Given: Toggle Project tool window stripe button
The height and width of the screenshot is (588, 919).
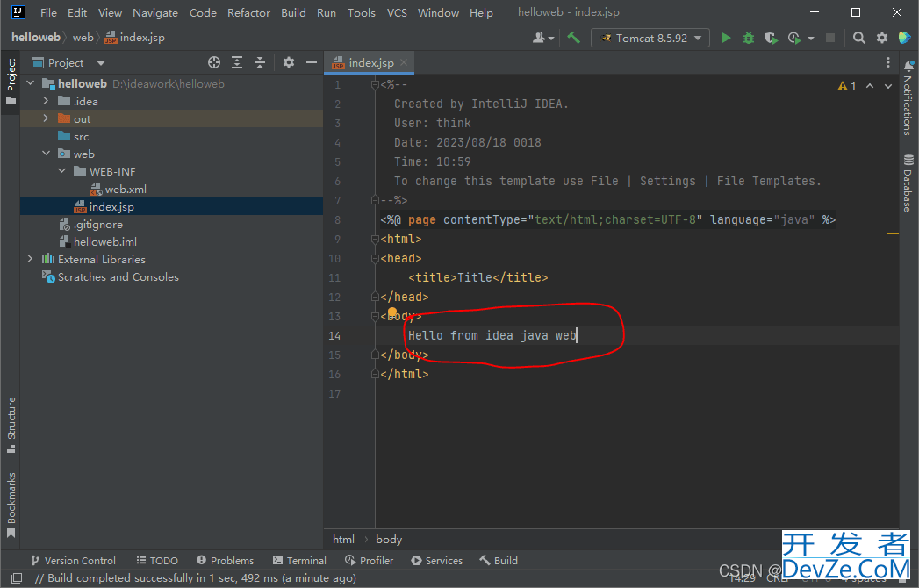Looking at the screenshot, I should (x=11, y=82).
